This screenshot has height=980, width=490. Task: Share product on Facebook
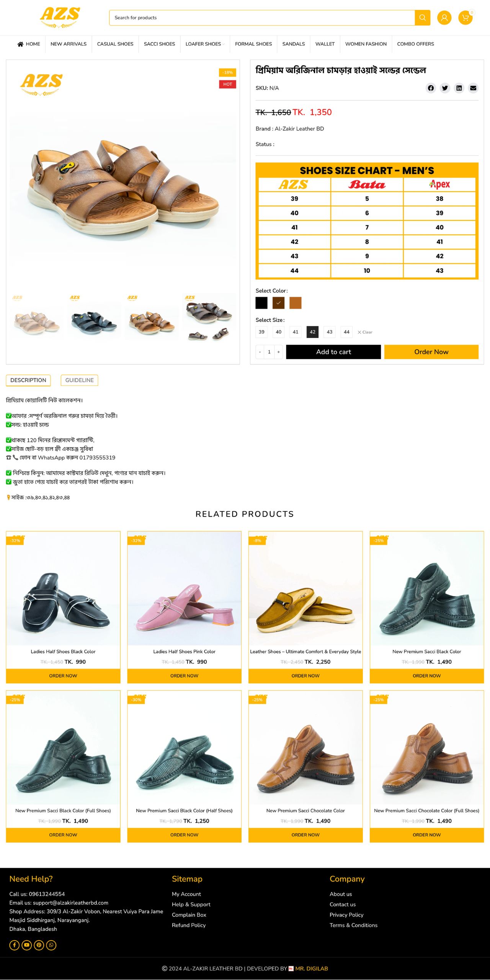(x=431, y=88)
